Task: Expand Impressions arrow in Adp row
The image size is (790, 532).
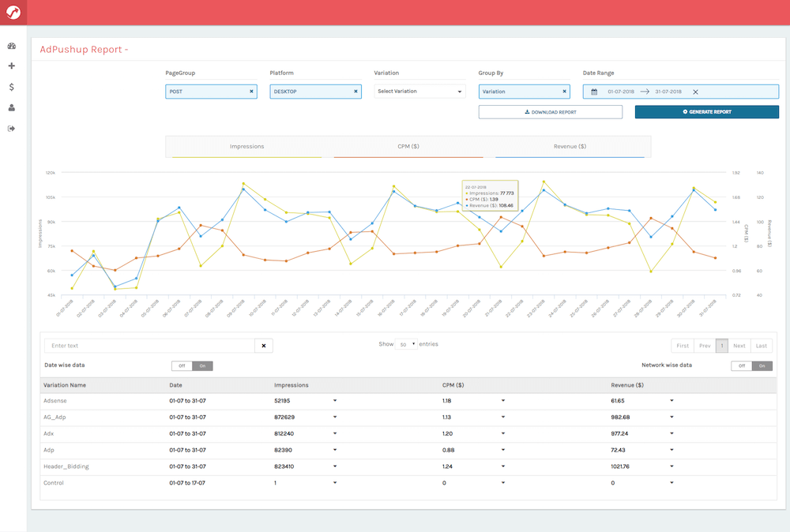Action: (335, 450)
